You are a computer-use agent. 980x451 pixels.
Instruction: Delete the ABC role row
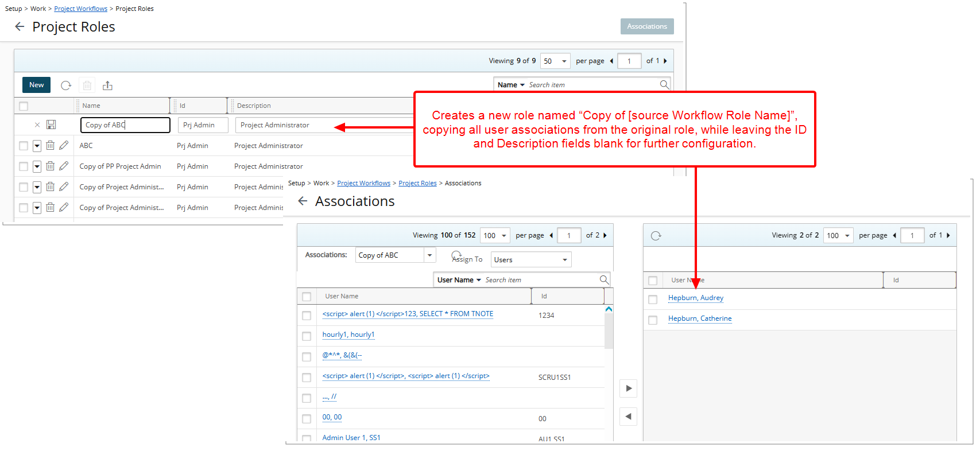pos(51,145)
